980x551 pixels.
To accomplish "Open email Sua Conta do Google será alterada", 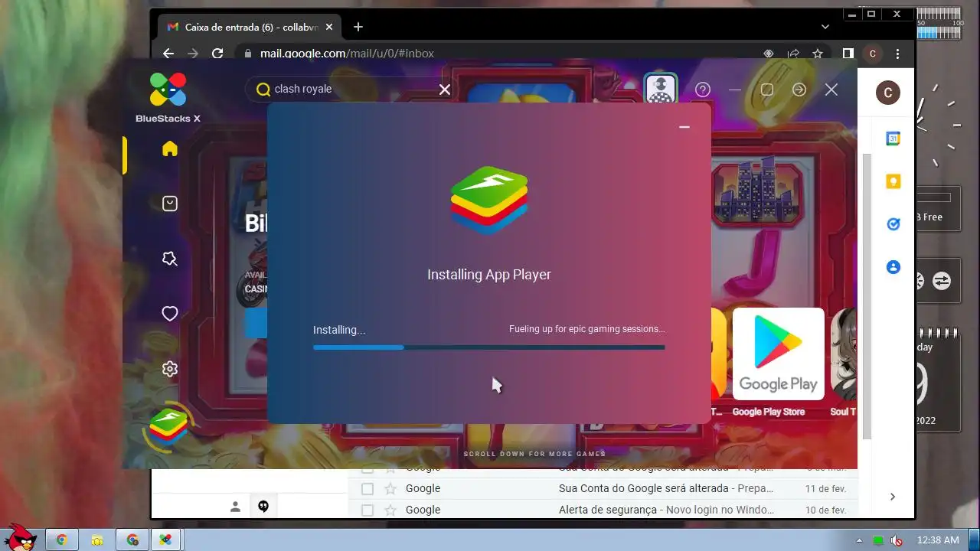I will pos(603,488).
